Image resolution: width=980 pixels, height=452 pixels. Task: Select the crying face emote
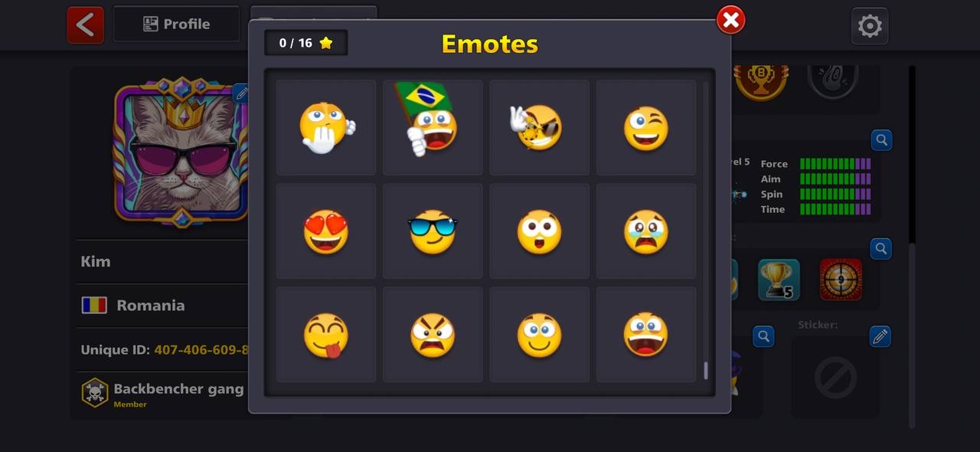click(x=646, y=231)
